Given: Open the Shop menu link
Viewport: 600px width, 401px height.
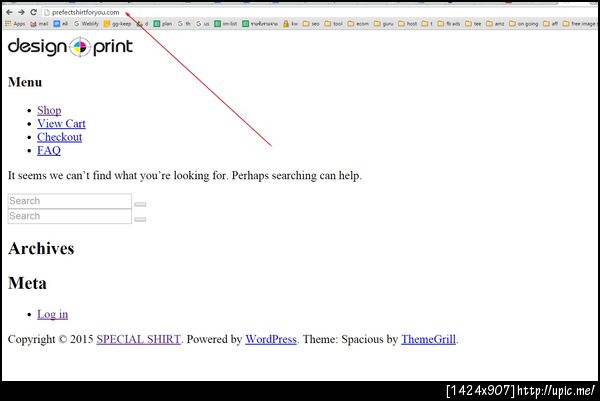Looking at the screenshot, I should [x=49, y=111].
